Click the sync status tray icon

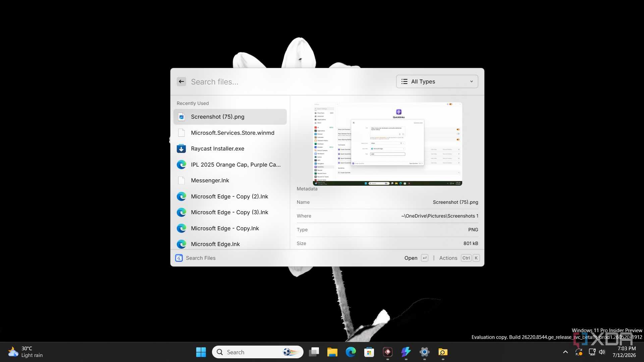579,352
